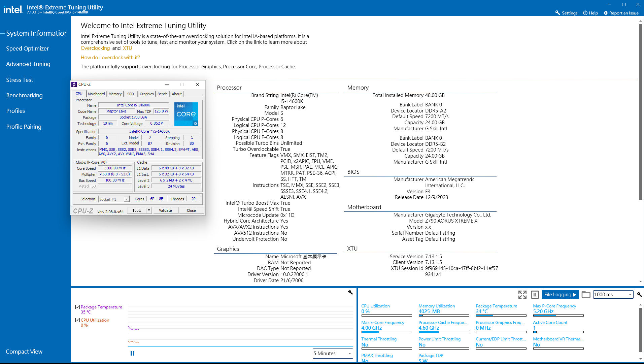Open Speed Optimizer section
This screenshot has width=644, height=364.
(x=27, y=48)
